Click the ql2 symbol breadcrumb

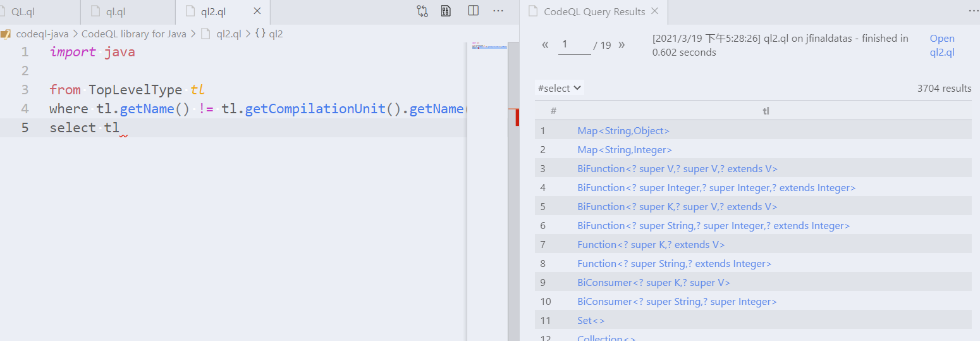coord(269,34)
